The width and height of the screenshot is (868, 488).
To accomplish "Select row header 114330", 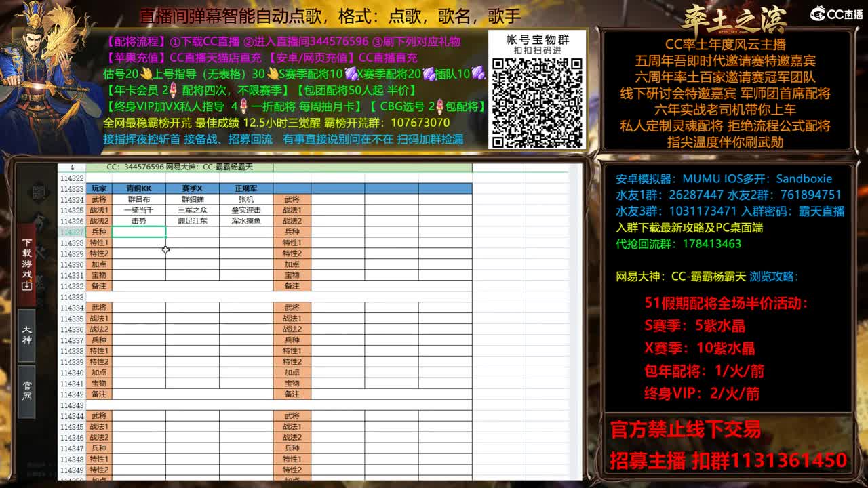I will (71, 264).
